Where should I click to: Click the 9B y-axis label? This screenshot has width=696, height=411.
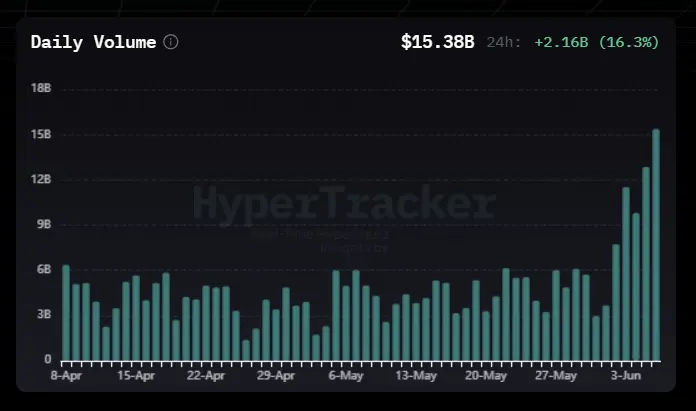click(x=44, y=224)
